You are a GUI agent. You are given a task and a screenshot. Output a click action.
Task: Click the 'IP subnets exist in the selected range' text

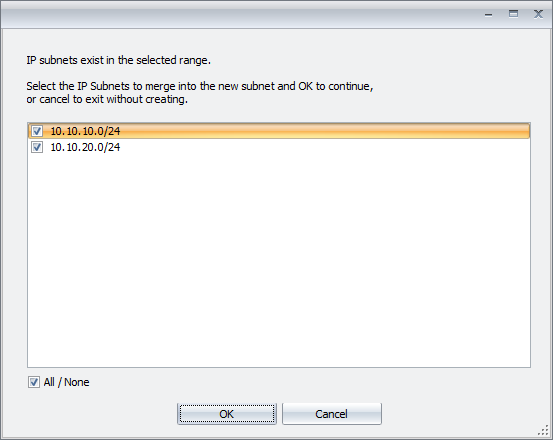pos(118,60)
